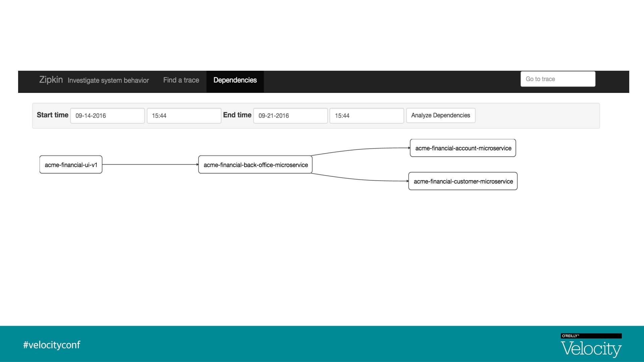Image resolution: width=644 pixels, height=362 pixels.
Task: Select the acme-financial-ui-v1 node
Action: click(71, 165)
